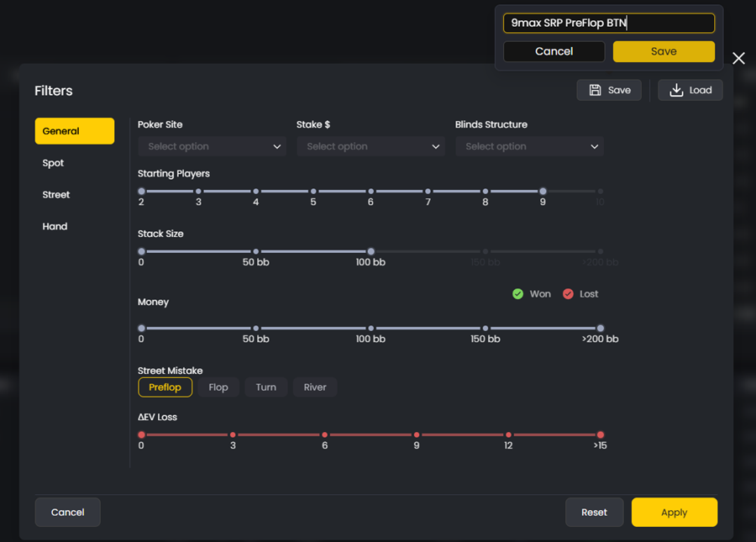This screenshot has height=542, width=756.
Task: Enable the Turn street mistake filter
Action: 265,387
